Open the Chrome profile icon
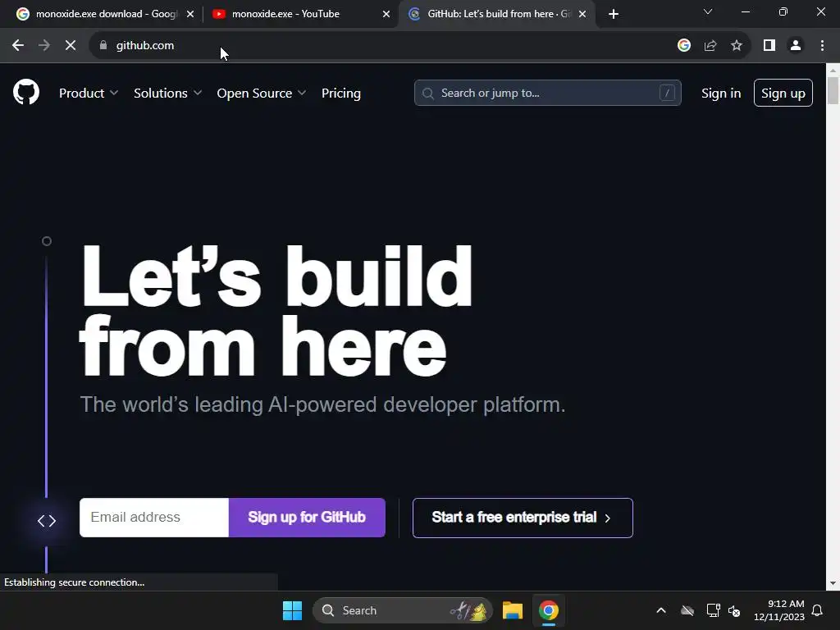Screen dimensions: 840x630 [x=796, y=46]
